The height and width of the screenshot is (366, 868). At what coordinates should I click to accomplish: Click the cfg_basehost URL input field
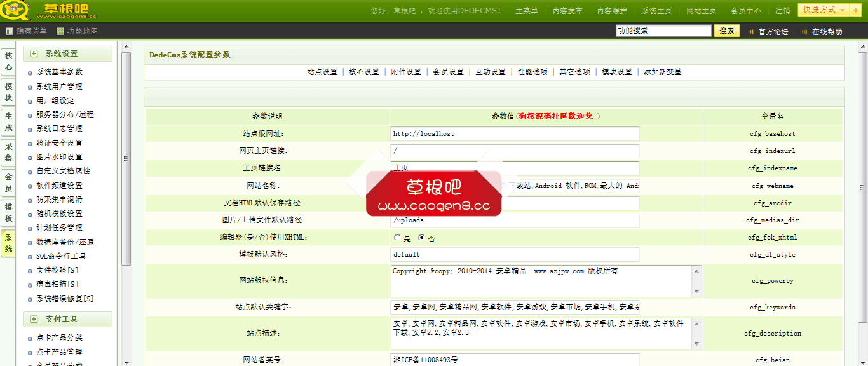(x=515, y=133)
